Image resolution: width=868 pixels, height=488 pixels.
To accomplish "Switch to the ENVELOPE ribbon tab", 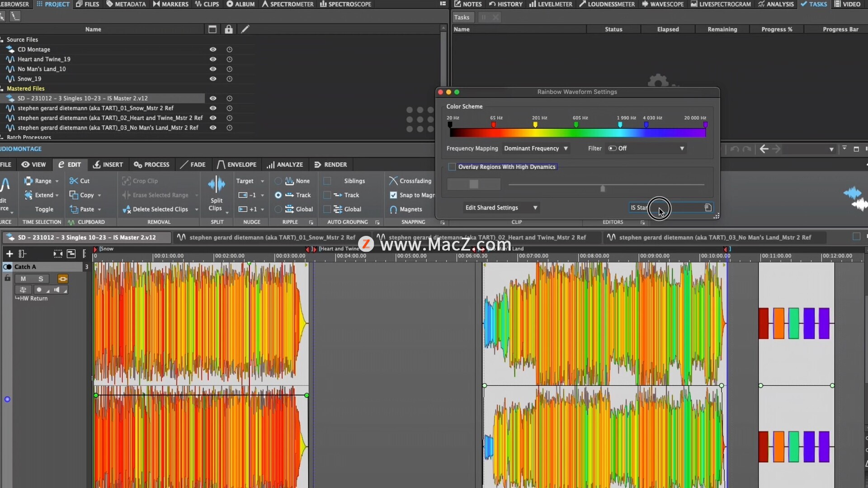I will click(x=236, y=164).
